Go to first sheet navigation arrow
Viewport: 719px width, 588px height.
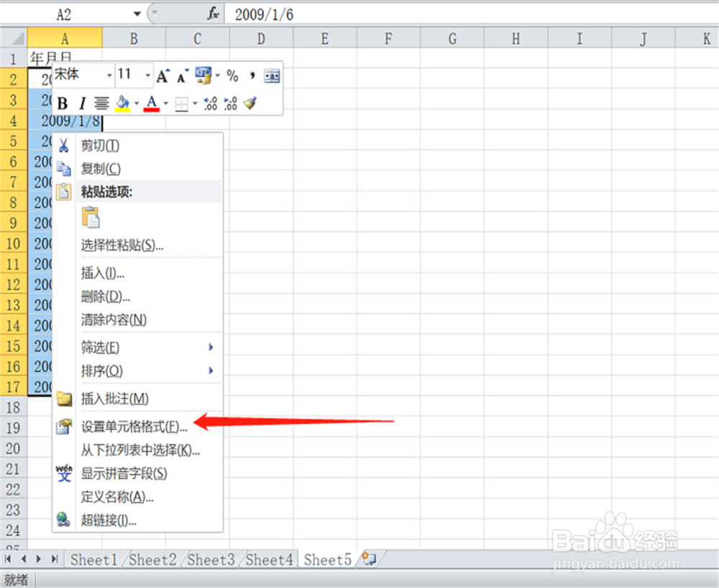8,559
